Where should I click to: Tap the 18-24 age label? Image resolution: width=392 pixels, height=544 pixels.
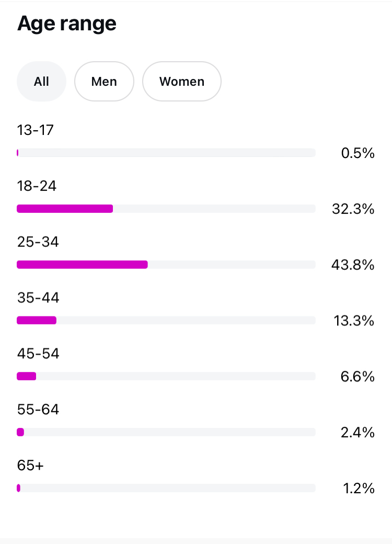(37, 186)
